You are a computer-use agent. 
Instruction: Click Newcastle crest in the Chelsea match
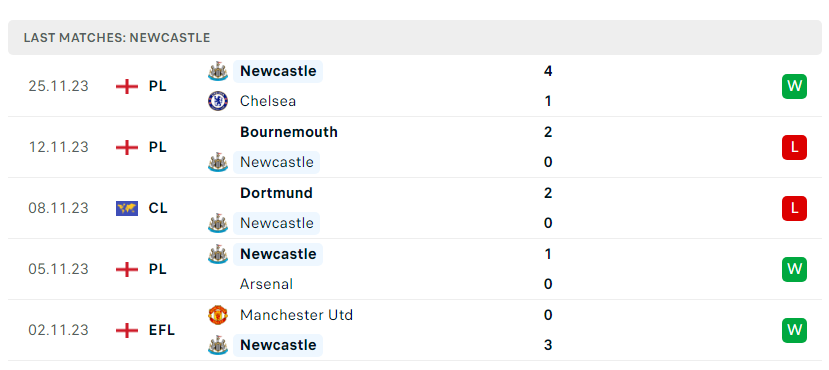[218, 71]
